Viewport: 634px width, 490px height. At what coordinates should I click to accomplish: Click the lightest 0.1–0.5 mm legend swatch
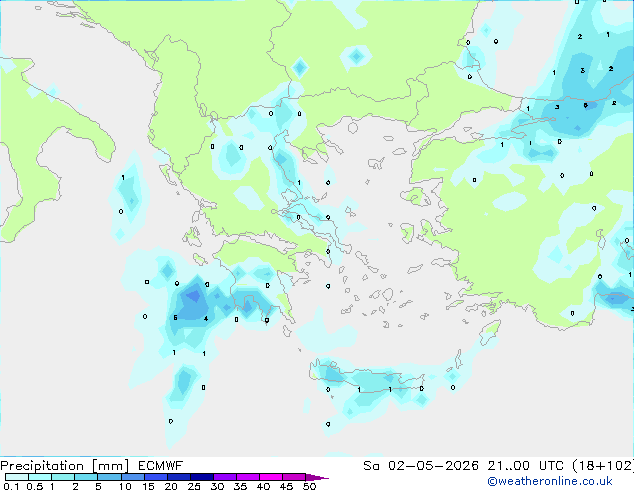[17, 477]
